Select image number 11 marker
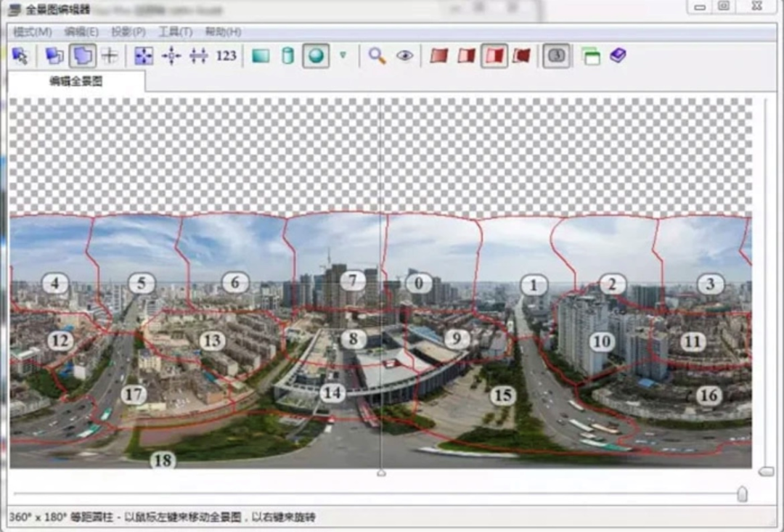 click(693, 342)
